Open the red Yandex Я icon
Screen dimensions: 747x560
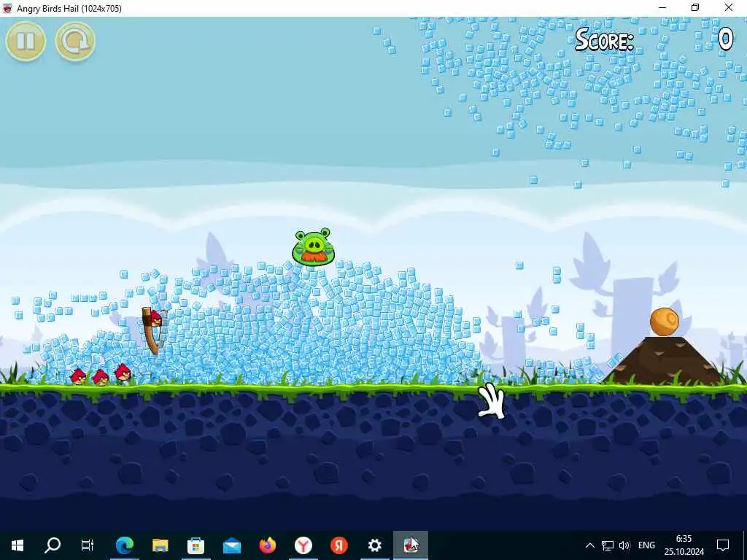coord(339,545)
